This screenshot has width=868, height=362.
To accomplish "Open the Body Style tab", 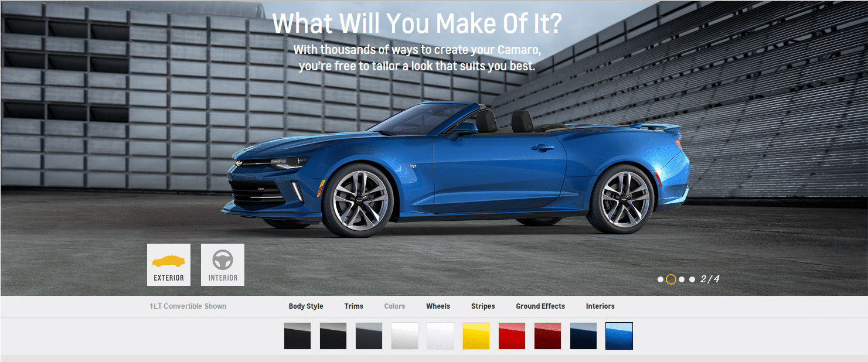I will tap(306, 306).
